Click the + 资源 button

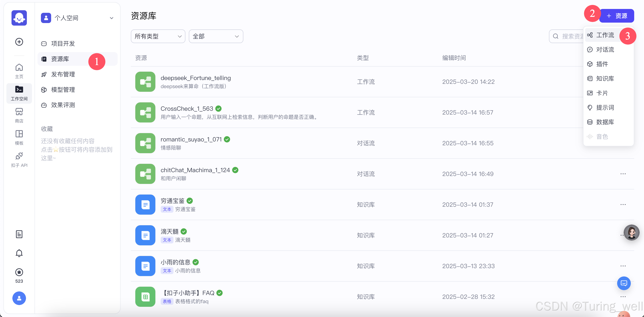616,16
